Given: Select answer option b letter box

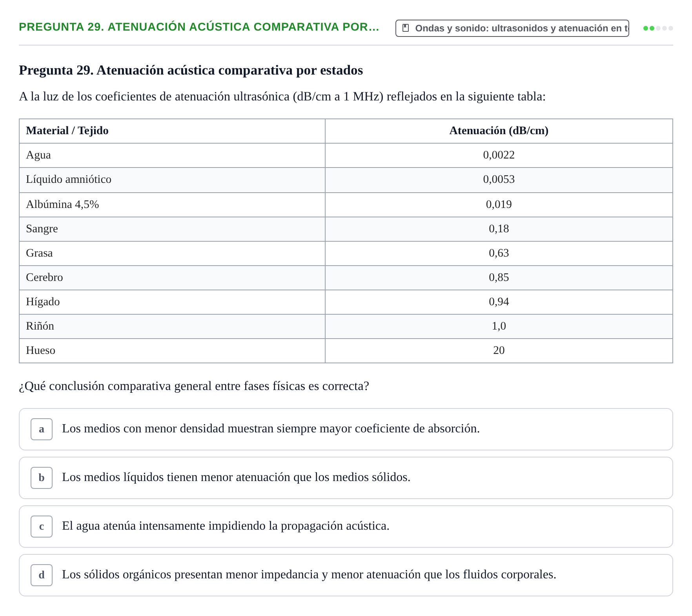Looking at the screenshot, I should pyautogui.click(x=42, y=478).
